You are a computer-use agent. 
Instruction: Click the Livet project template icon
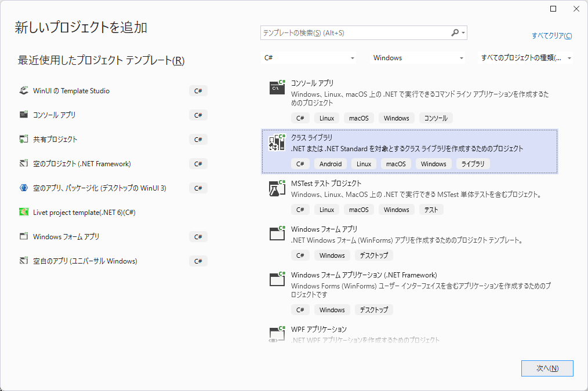24,213
